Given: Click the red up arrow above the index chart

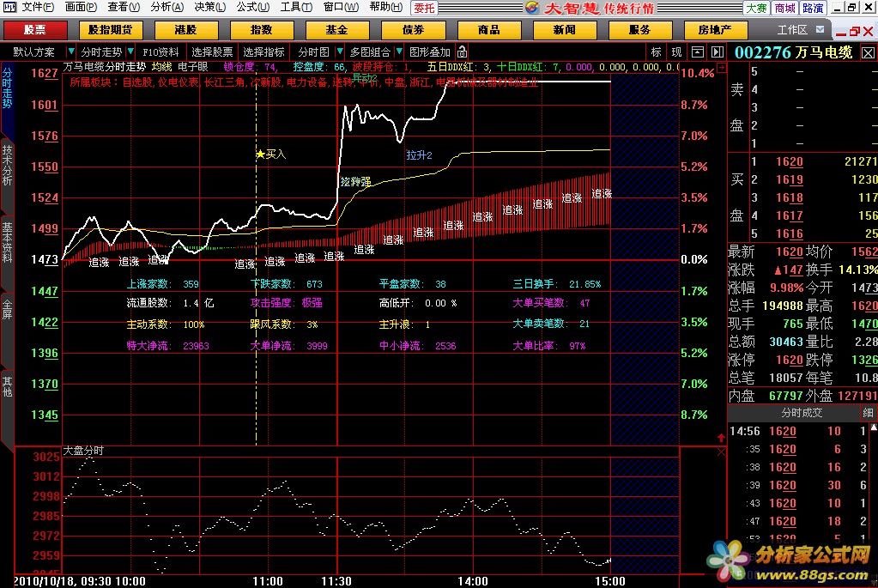Looking at the screenshot, I should [721, 438].
